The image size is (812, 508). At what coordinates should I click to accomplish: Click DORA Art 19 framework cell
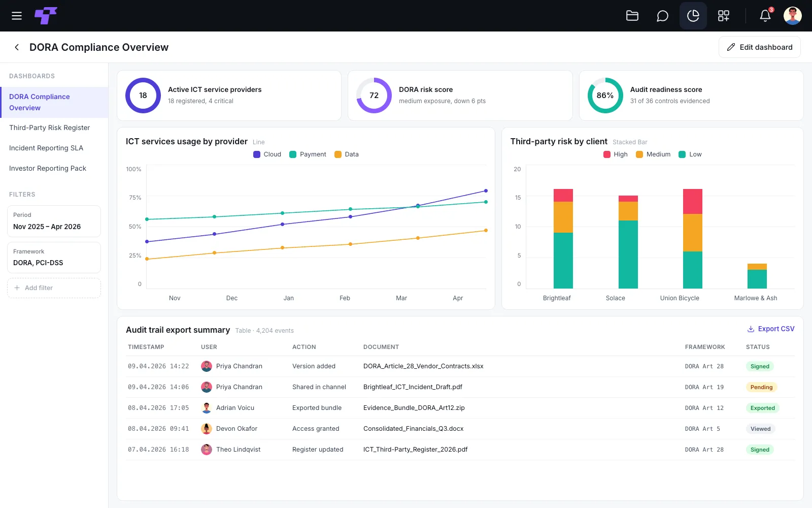(704, 387)
